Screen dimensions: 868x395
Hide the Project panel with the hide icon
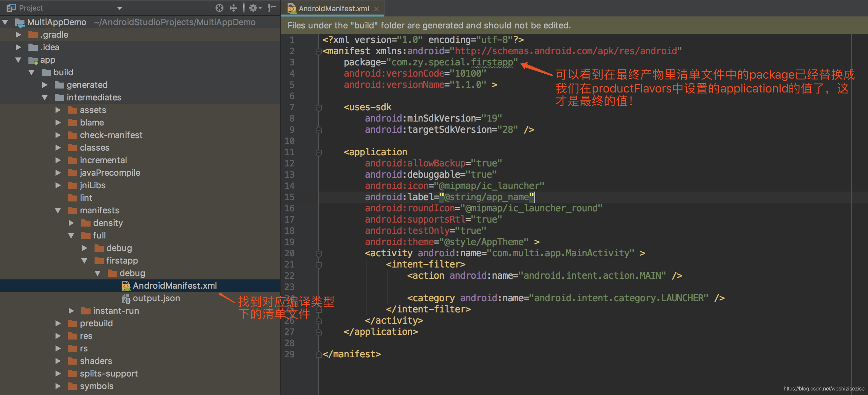click(x=271, y=8)
